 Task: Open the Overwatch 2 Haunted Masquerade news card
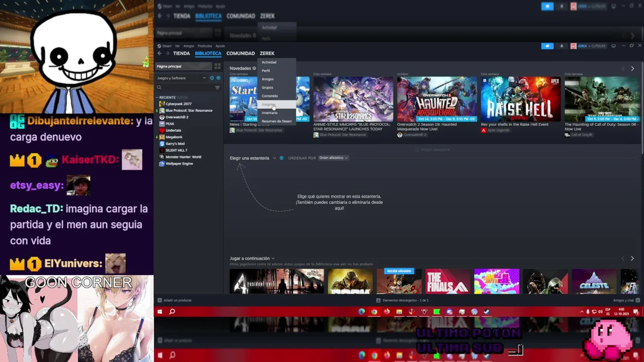(437, 99)
